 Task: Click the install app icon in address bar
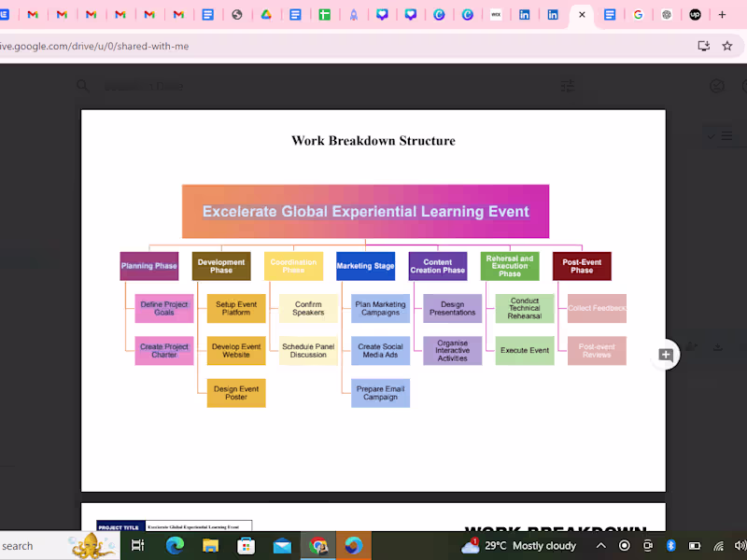click(x=704, y=46)
